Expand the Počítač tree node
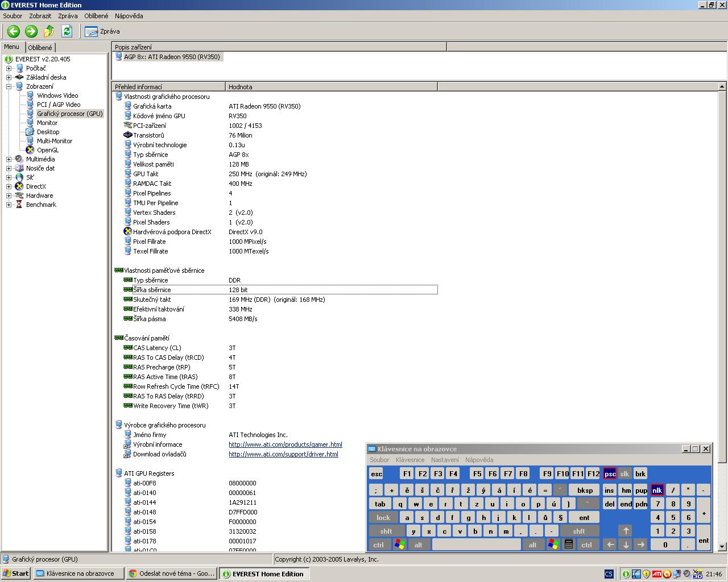This screenshot has height=582, width=728. click(x=9, y=68)
